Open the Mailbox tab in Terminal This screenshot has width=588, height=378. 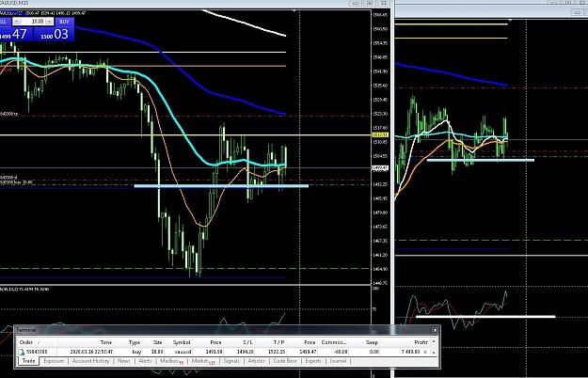pyautogui.click(x=171, y=361)
